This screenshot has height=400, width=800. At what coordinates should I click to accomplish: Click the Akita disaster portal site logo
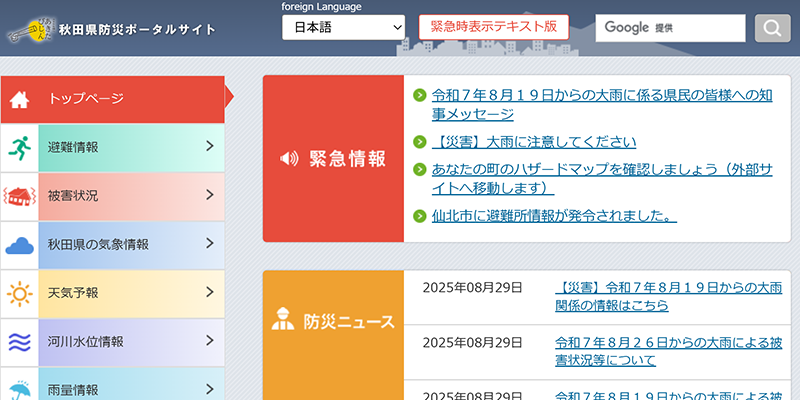click(112, 30)
